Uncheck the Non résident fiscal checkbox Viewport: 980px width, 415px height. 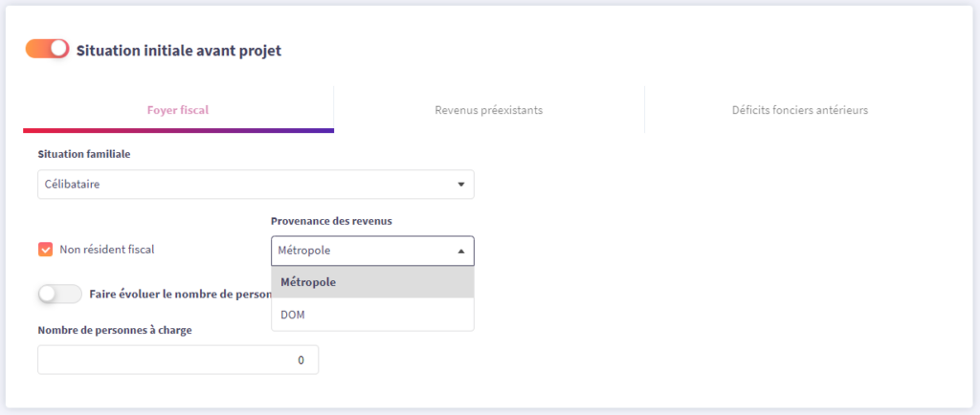pyautogui.click(x=45, y=250)
